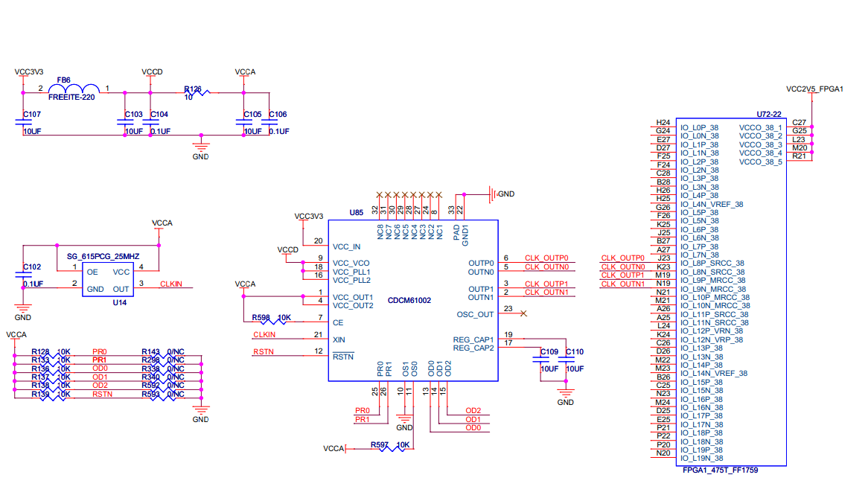
Task: Click the U14 SG_615PCG_25MHZ oscillator block
Action: click(108, 279)
